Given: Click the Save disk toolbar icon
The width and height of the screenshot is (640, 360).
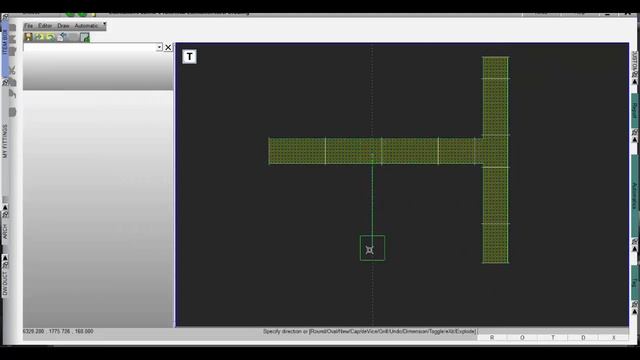Looking at the screenshot, I should 28,37.
